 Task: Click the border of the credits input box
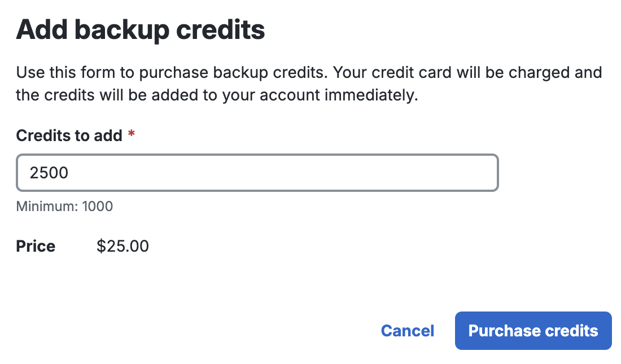click(257, 155)
